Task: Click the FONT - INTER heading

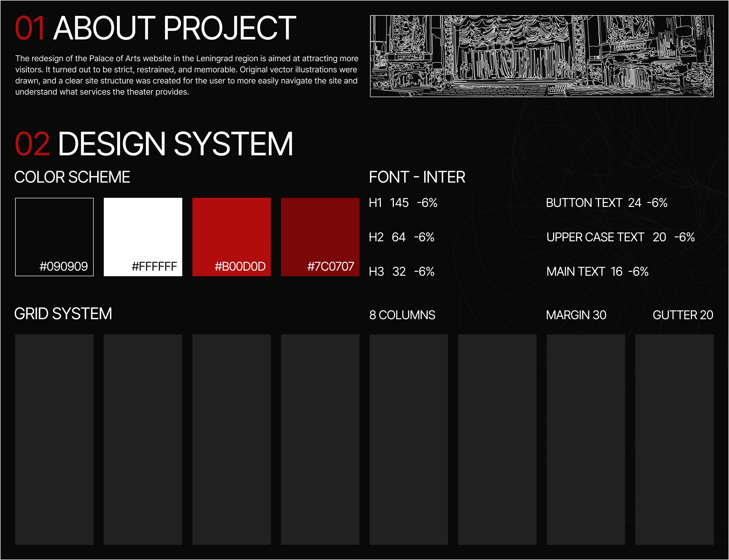Action: (x=417, y=177)
